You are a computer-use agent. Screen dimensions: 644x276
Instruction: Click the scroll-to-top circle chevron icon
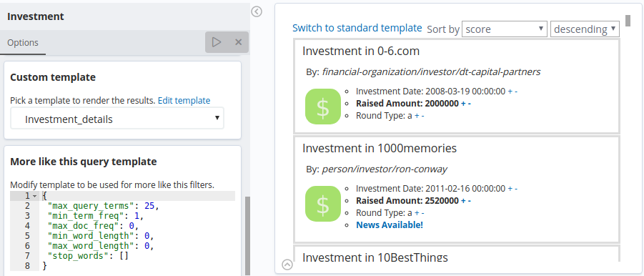(287, 265)
